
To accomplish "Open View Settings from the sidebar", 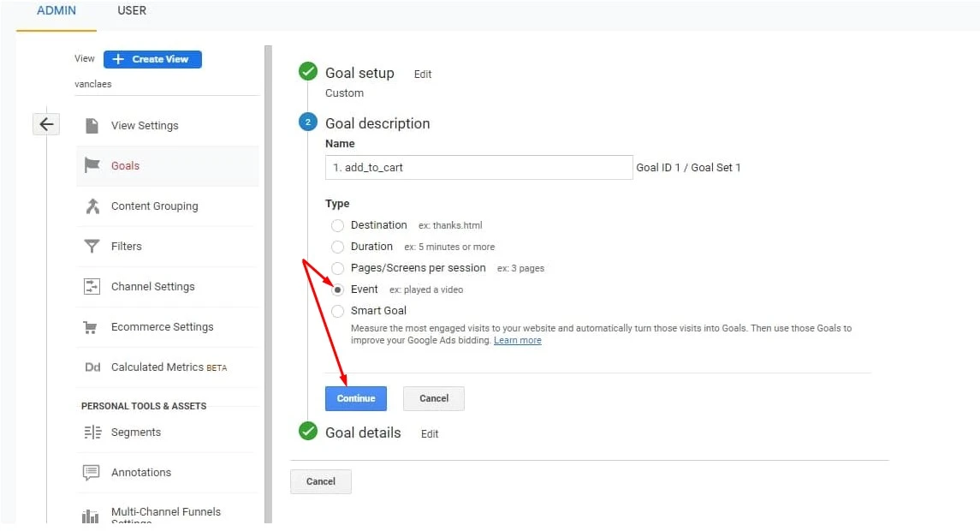I will [93, 125].
